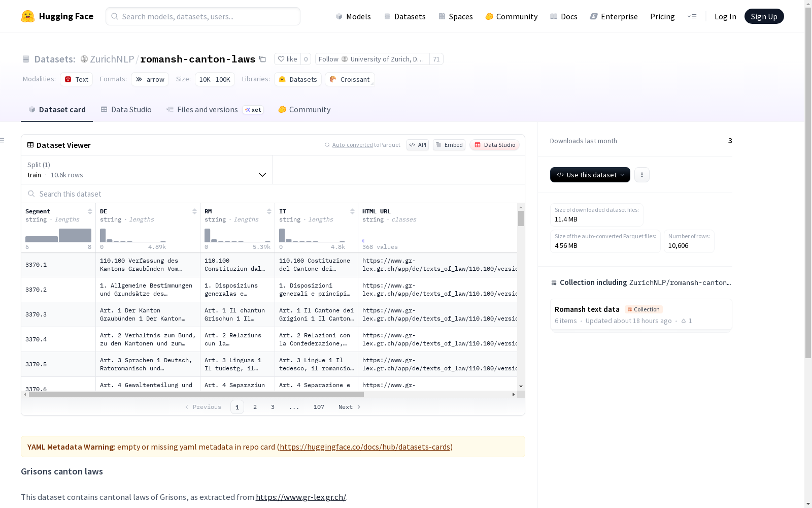Click the 10K - 100K size tag

coord(215,79)
